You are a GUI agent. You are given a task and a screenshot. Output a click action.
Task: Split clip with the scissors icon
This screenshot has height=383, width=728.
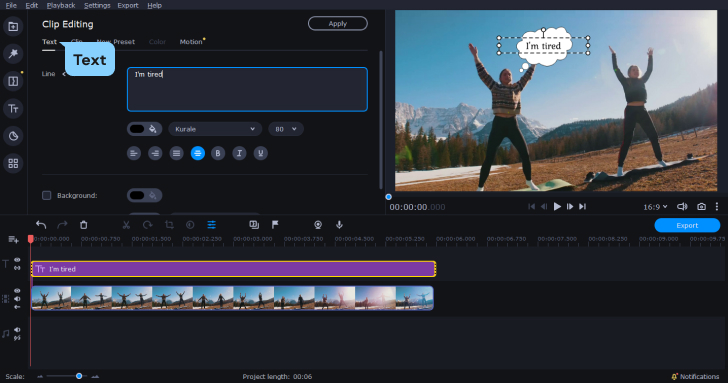(x=126, y=225)
